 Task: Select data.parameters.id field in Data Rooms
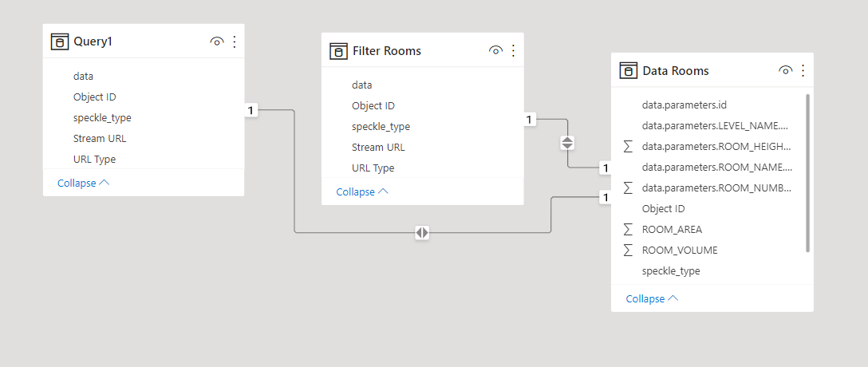684,105
